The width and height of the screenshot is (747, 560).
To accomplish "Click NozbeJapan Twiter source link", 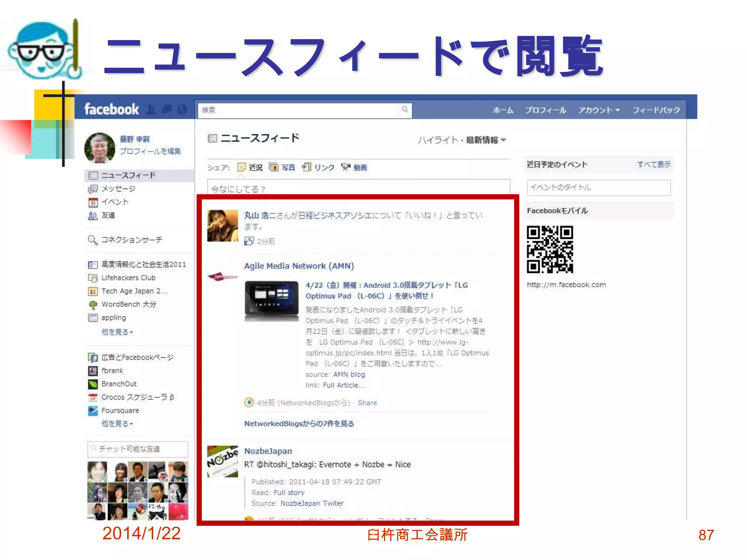I will pyautogui.click(x=312, y=503).
